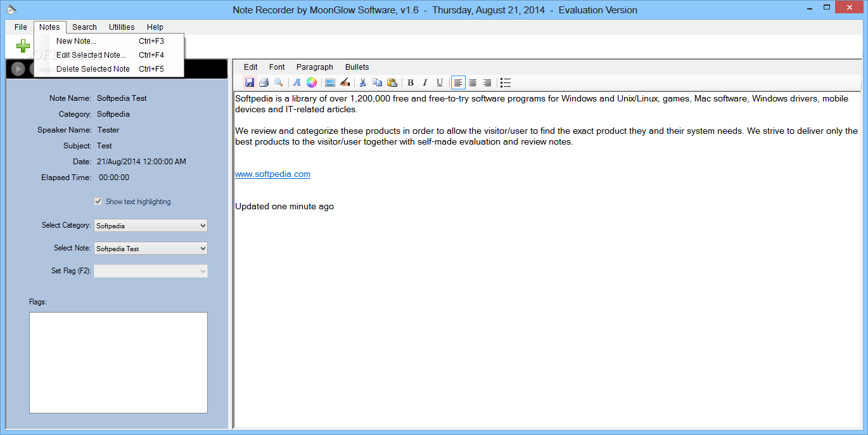Follow the www.softpedia.com link
This screenshot has width=868, height=435.
click(x=272, y=174)
